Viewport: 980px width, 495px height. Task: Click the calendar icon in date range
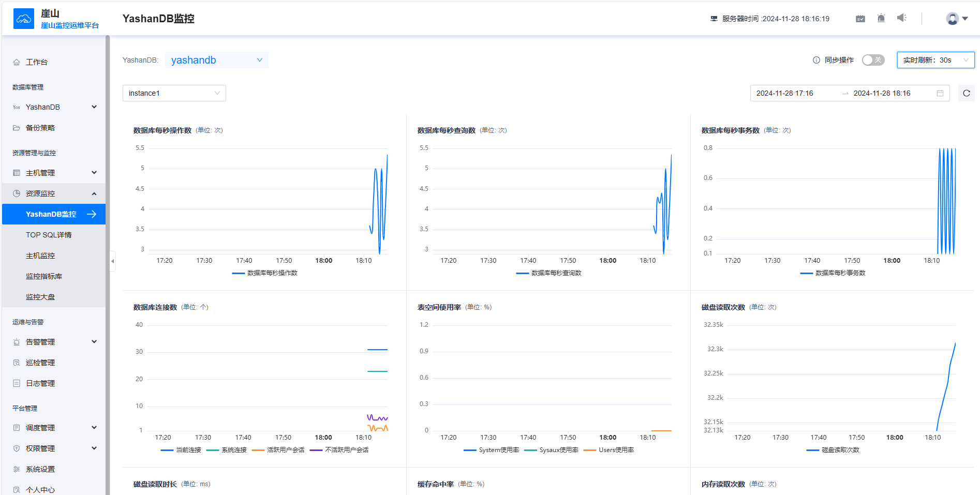[940, 93]
